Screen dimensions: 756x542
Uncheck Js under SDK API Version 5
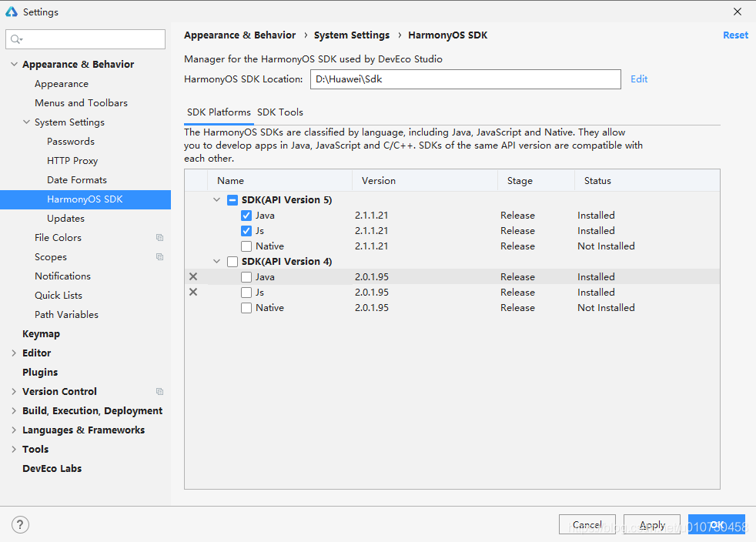click(246, 231)
